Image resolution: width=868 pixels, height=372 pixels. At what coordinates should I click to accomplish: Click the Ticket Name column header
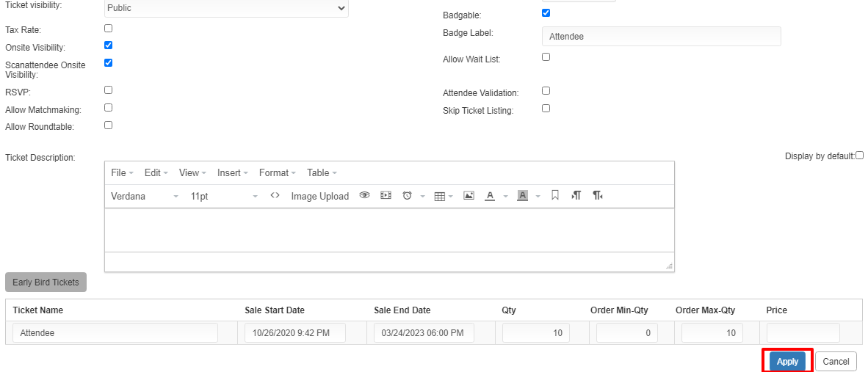click(x=37, y=310)
